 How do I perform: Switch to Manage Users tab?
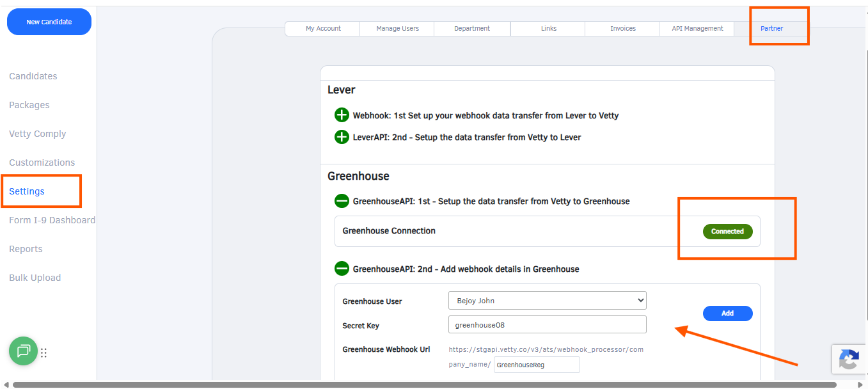click(x=397, y=29)
